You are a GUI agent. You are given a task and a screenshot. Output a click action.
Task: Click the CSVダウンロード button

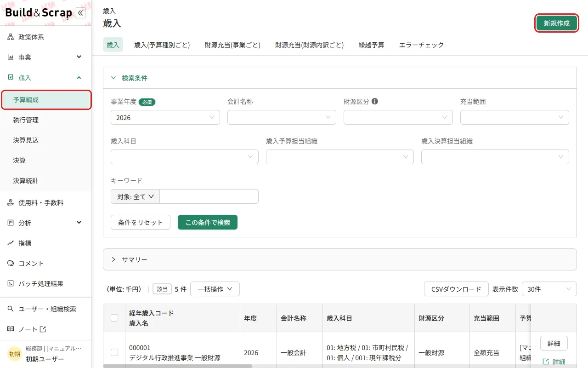[x=456, y=289]
